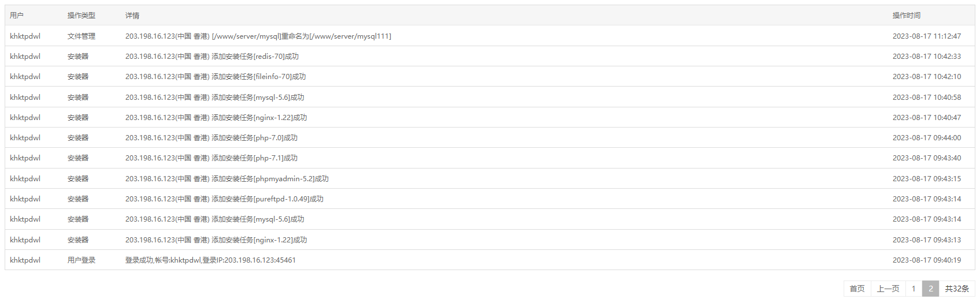
Task: Click the 操作时间 column header
Action: pos(907,16)
